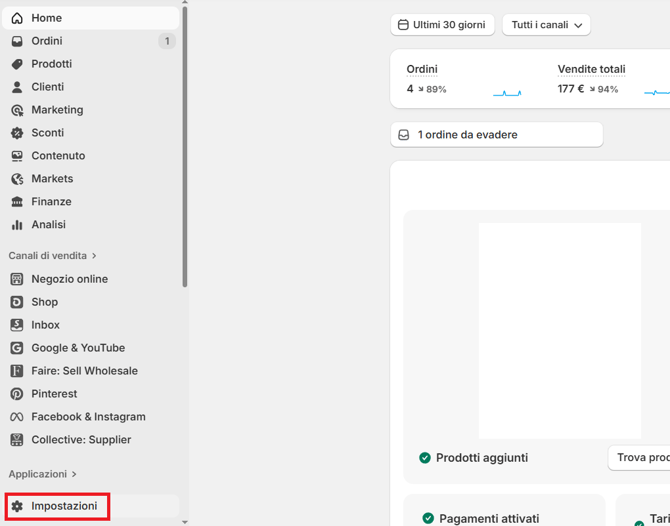Click the Marketing target icon
The height and width of the screenshot is (526, 670).
click(x=17, y=110)
